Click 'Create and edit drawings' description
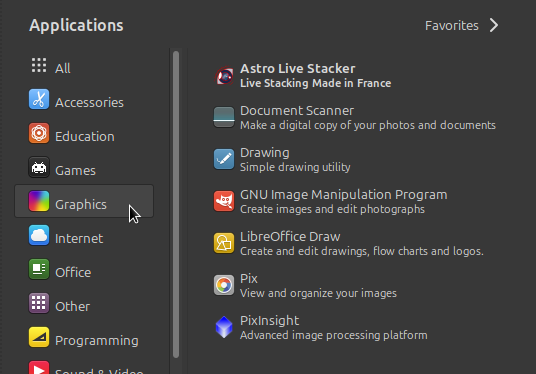Screen dimensions: 536x374 pos(362,251)
